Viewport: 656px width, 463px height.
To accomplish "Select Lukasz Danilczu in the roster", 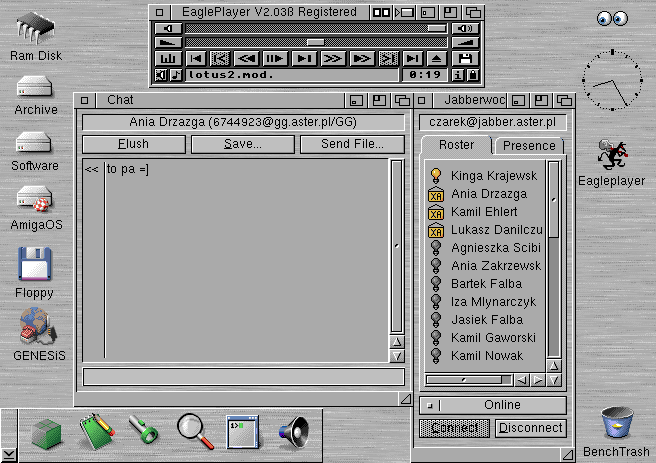I will point(485,230).
